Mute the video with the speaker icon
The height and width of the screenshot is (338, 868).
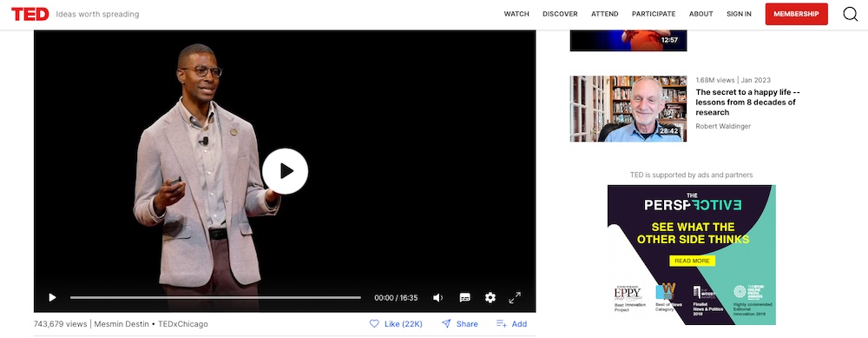pyautogui.click(x=437, y=297)
